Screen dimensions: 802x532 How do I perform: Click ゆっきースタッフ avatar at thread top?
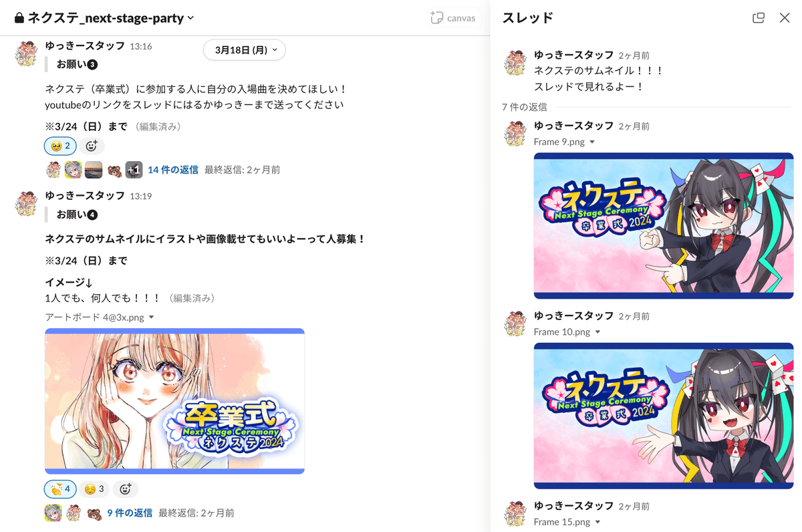(x=515, y=62)
